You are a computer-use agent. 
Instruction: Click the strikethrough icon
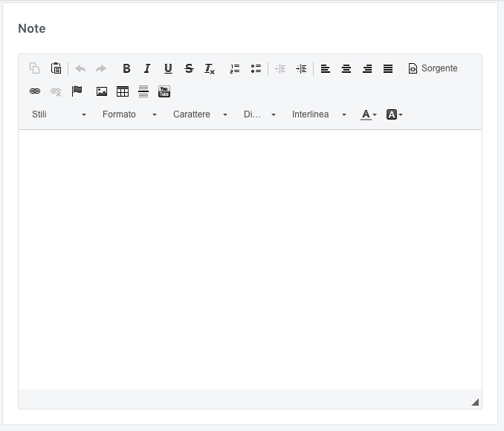pos(189,68)
